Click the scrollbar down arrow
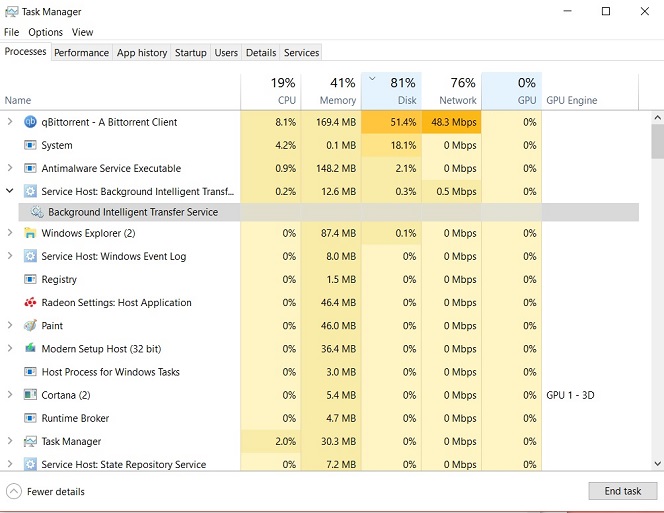664x513 pixels. pos(657,464)
